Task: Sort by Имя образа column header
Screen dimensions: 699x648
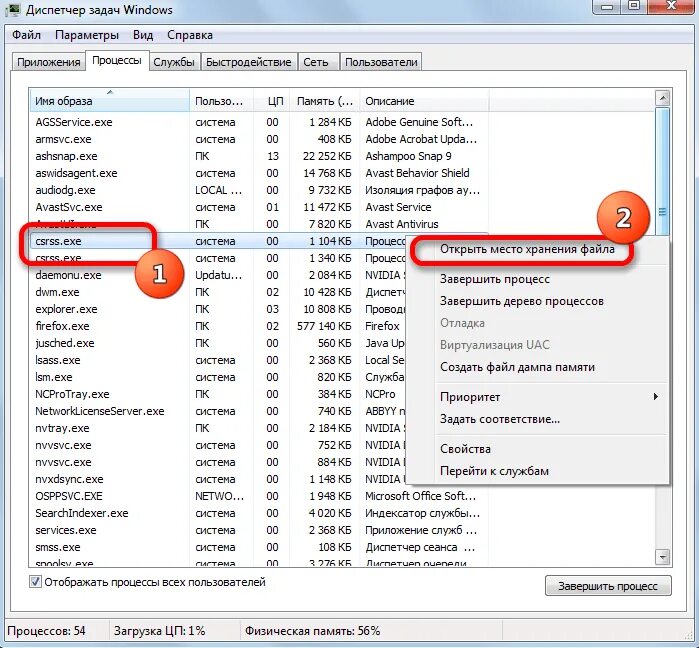Action: click(110, 101)
